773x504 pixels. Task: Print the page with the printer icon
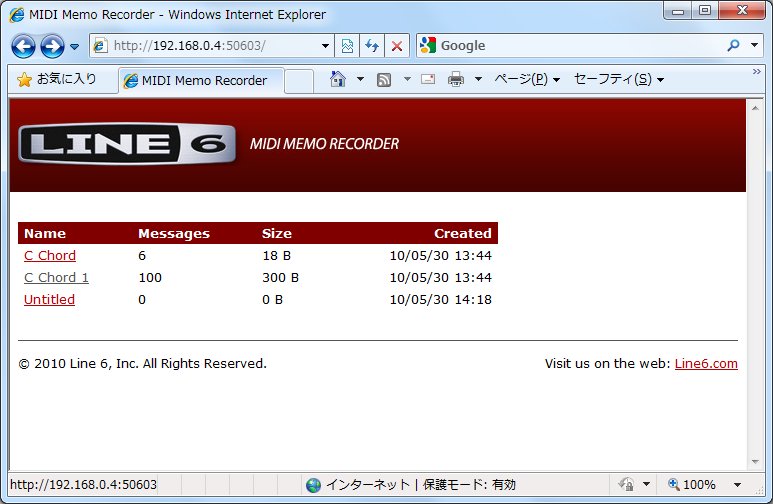coord(456,79)
